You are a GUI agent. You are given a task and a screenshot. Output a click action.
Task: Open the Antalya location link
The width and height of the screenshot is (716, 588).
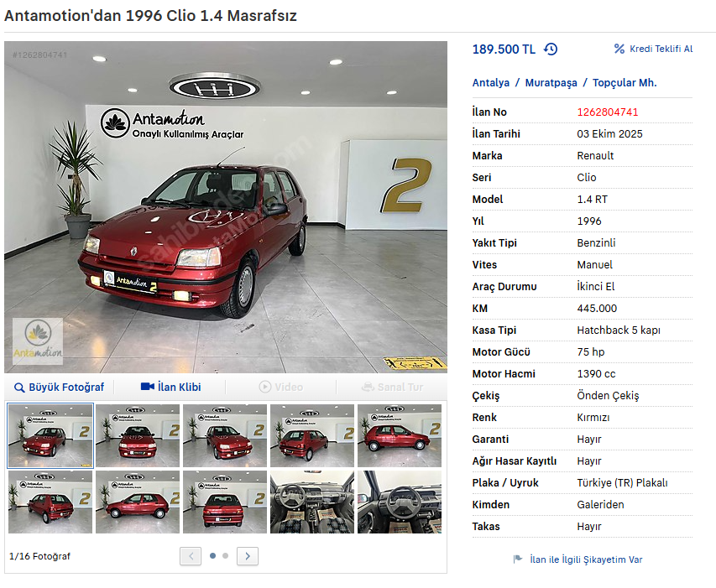[490, 82]
